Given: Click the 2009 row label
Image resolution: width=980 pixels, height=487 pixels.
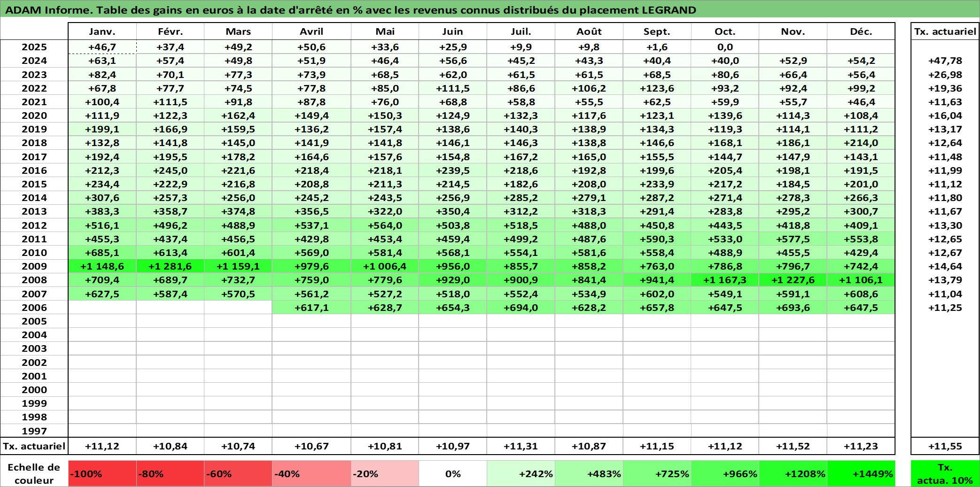Looking at the screenshot, I should 34,266.
